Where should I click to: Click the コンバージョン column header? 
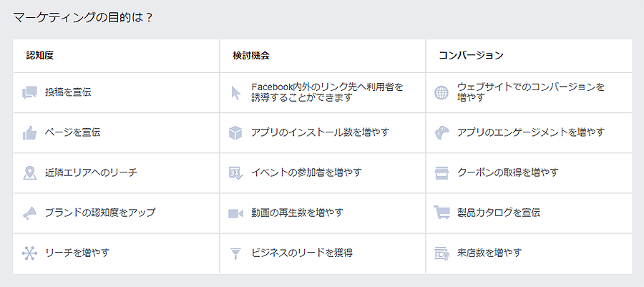pyautogui.click(x=471, y=55)
